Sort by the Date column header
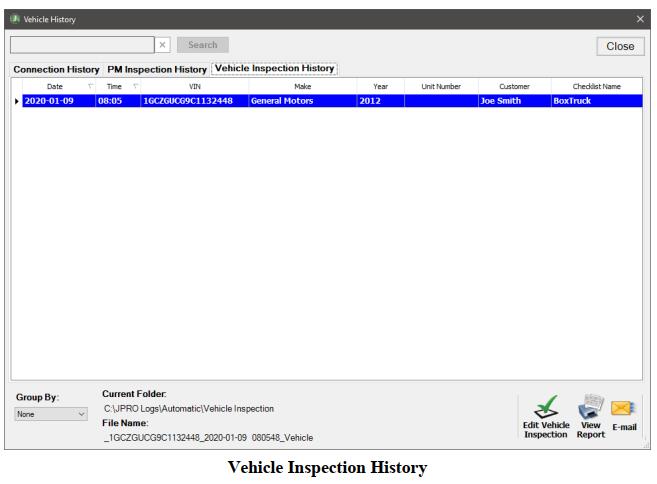The height and width of the screenshot is (484, 657). (x=54, y=86)
